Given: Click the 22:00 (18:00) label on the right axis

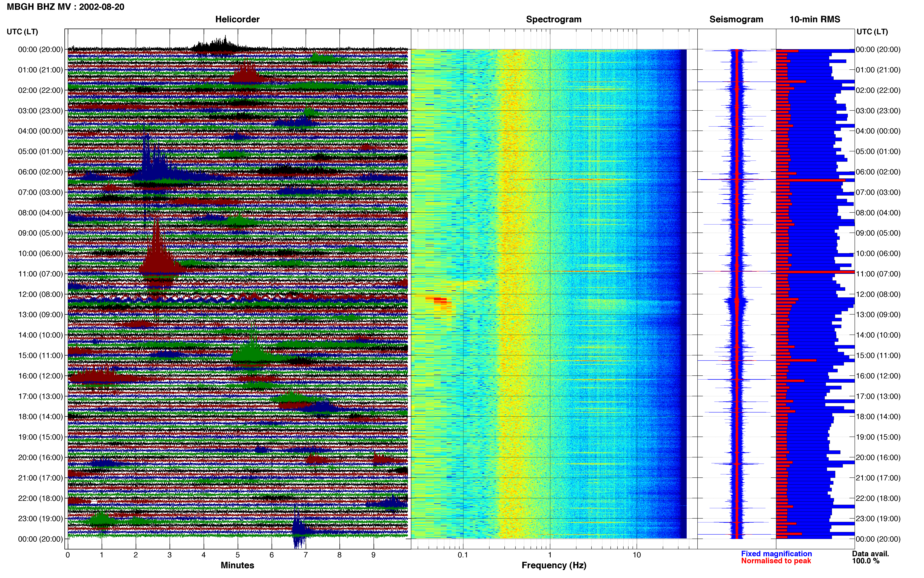Looking at the screenshot, I should tap(878, 498).
